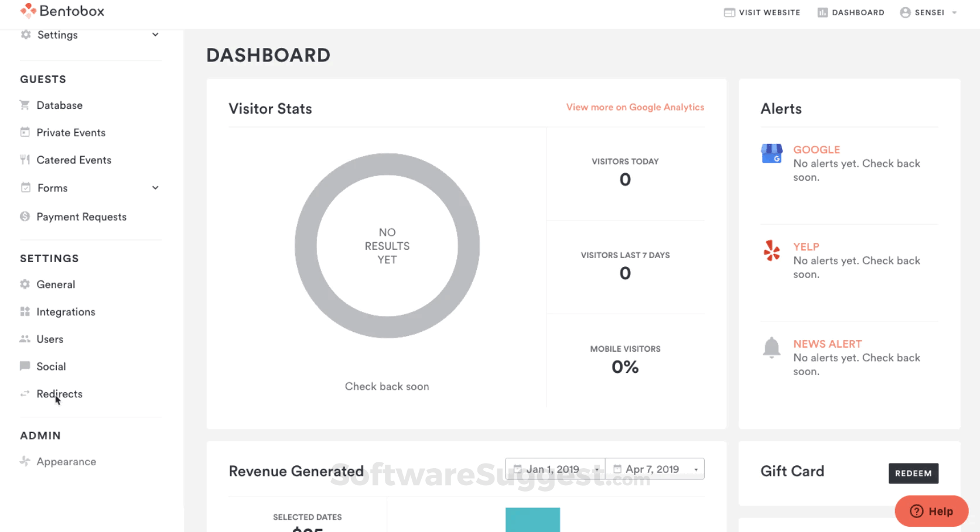This screenshot has width=980, height=532.
Task: Click the Payment Requests dollar icon
Action: 25,217
